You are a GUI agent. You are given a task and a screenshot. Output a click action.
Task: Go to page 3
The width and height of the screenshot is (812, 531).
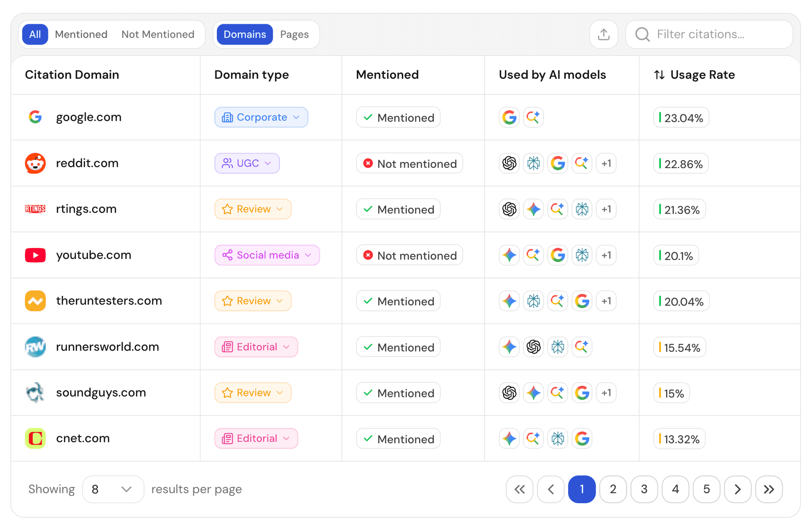pyautogui.click(x=644, y=489)
